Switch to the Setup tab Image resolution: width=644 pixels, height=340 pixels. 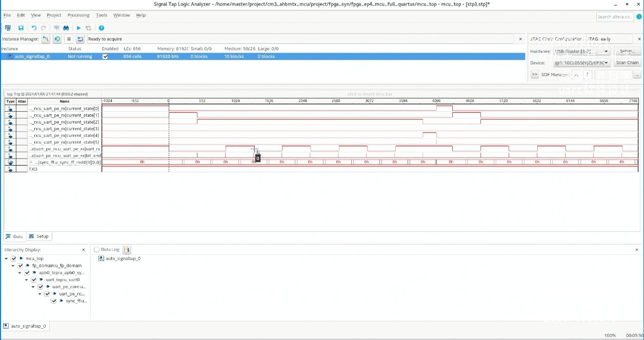(x=39, y=236)
